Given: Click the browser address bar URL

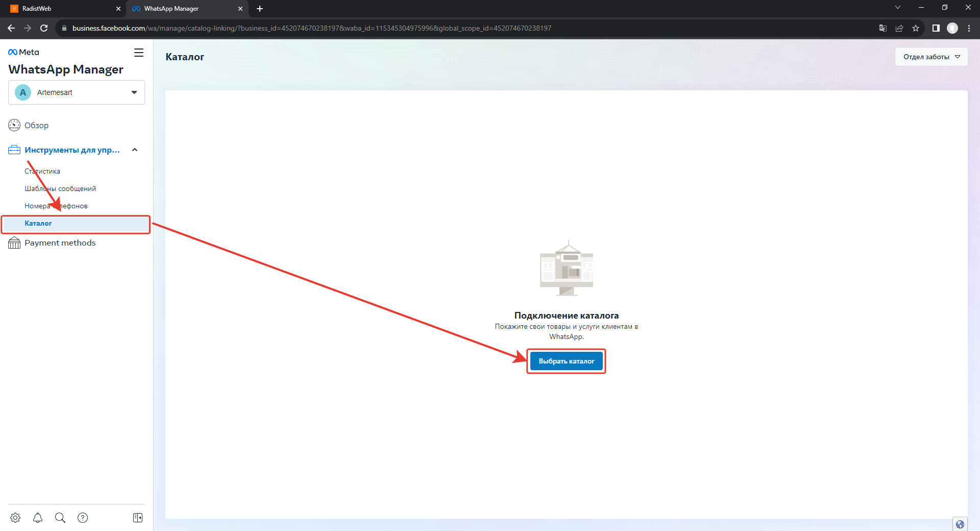Looking at the screenshot, I should (x=312, y=28).
